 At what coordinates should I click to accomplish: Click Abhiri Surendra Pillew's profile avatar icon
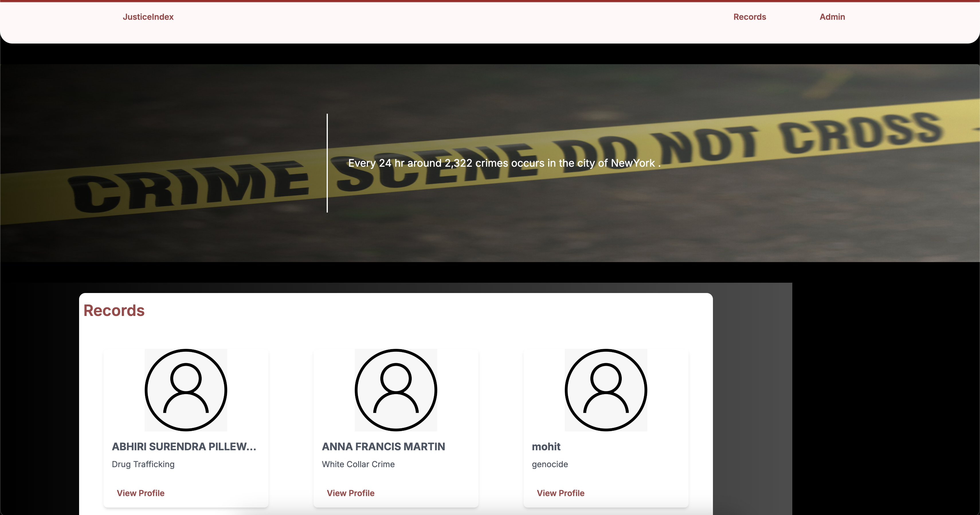(186, 390)
